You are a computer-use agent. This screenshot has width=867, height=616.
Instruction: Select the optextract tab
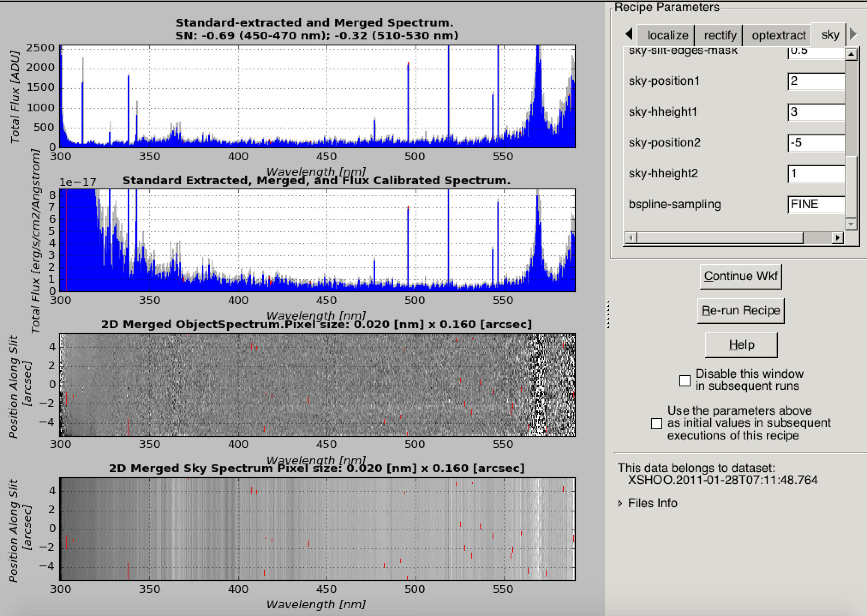pos(779,36)
